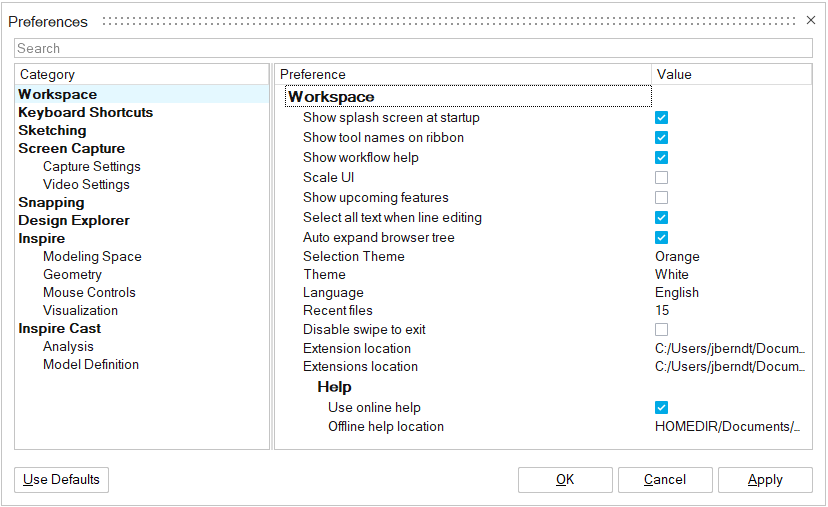Image resolution: width=828 pixels, height=507 pixels.
Task: Toggle Disable swipe to exit checkbox
Action: (x=661, y=330)
